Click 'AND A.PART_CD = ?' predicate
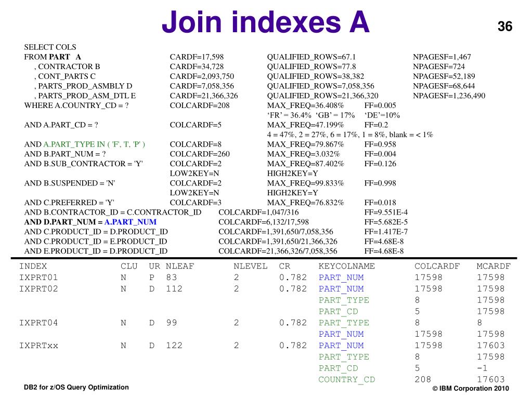Image resolution: width=532 pixels, height=411 pixels. 61,125
